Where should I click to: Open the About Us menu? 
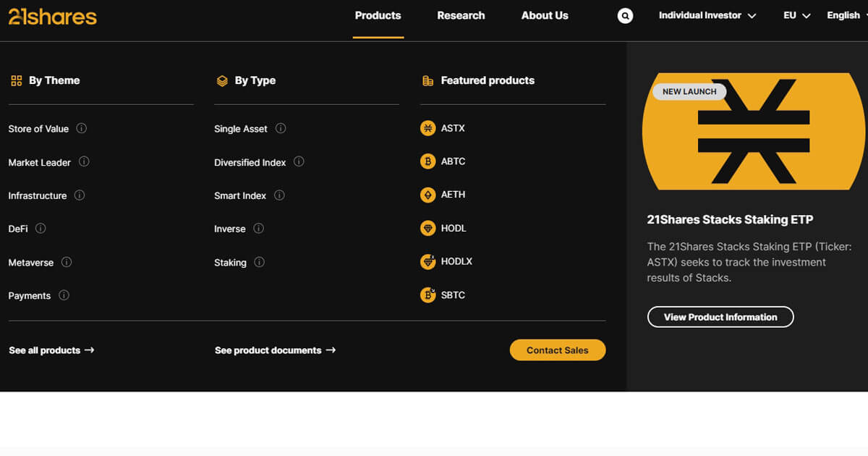pos(545,15)
